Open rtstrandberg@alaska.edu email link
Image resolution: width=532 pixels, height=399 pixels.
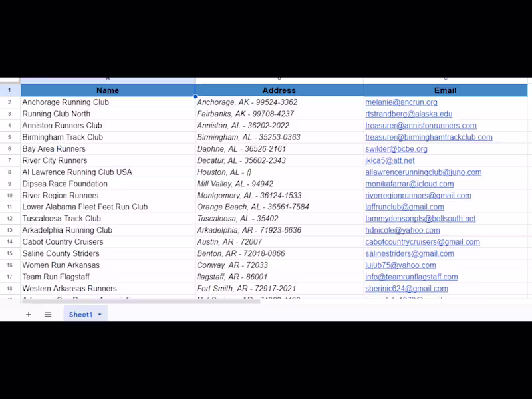[x=408, y=114]
